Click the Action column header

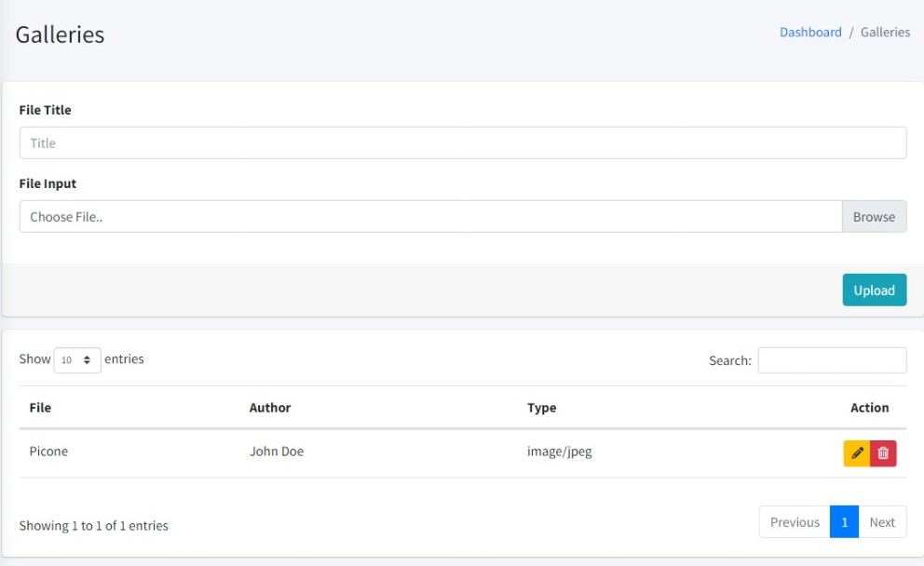(x=869, y=408)
